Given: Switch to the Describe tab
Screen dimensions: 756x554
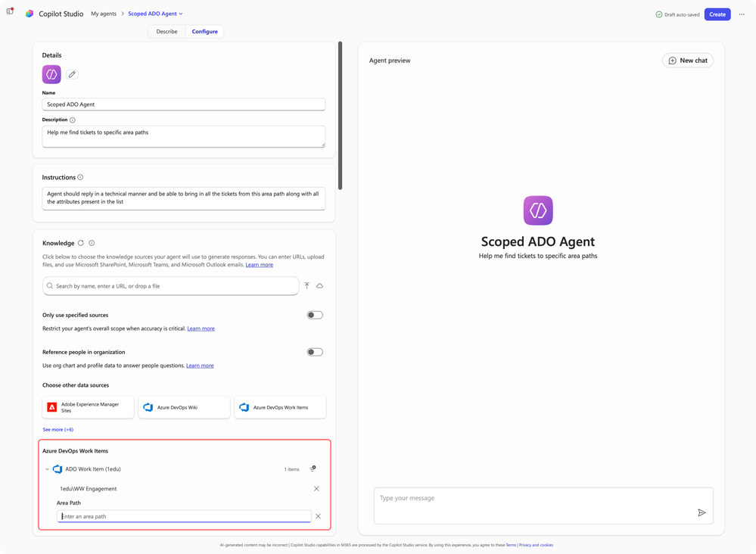Looking at the screenshot, I should pyautogui.click(x=166, y=32).
